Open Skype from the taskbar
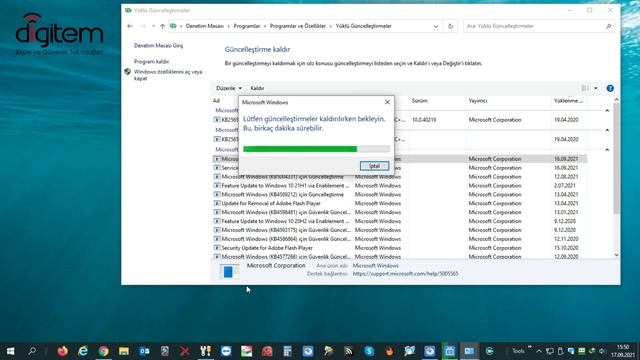 [369, 351]
